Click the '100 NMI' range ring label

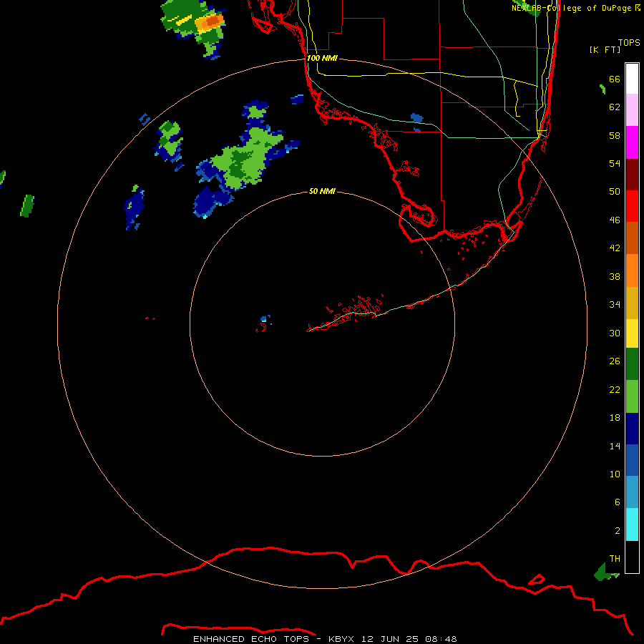click(322, 58)
